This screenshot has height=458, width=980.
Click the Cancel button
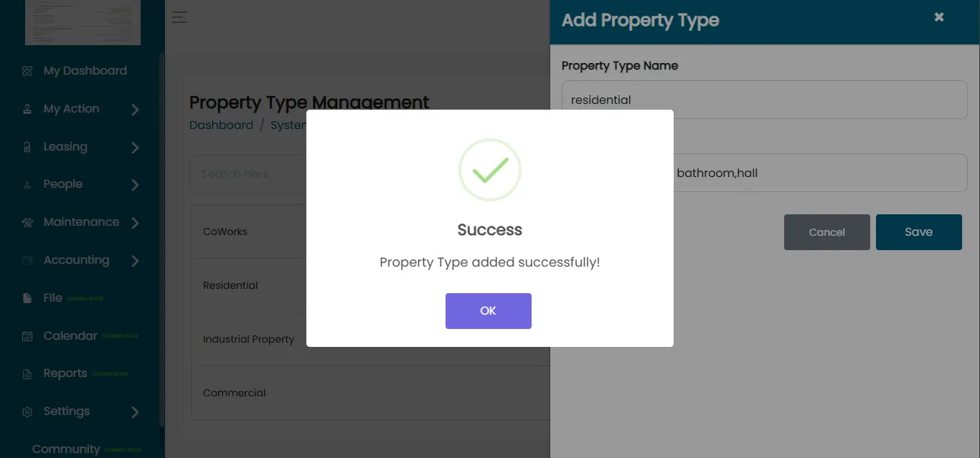(827, 232)
